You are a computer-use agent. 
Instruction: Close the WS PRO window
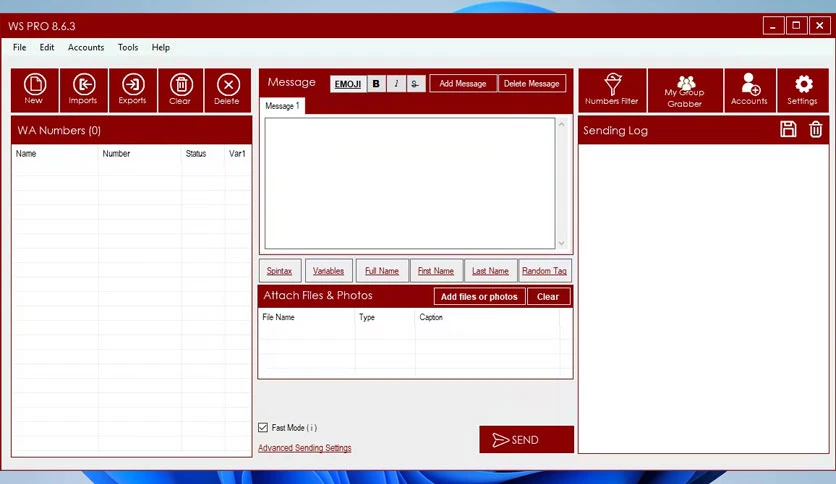(819, 26)
